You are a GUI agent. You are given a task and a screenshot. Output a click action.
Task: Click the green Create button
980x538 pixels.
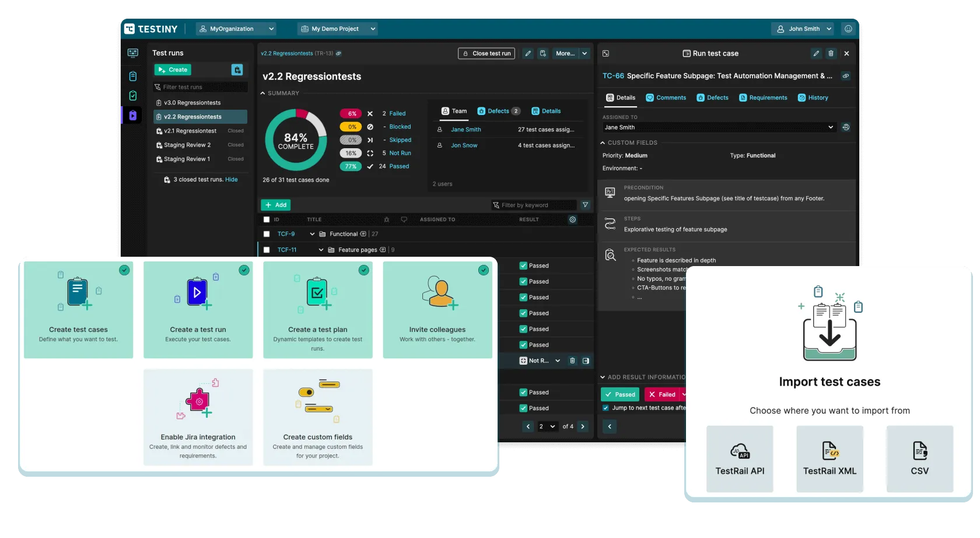[173, 69]
